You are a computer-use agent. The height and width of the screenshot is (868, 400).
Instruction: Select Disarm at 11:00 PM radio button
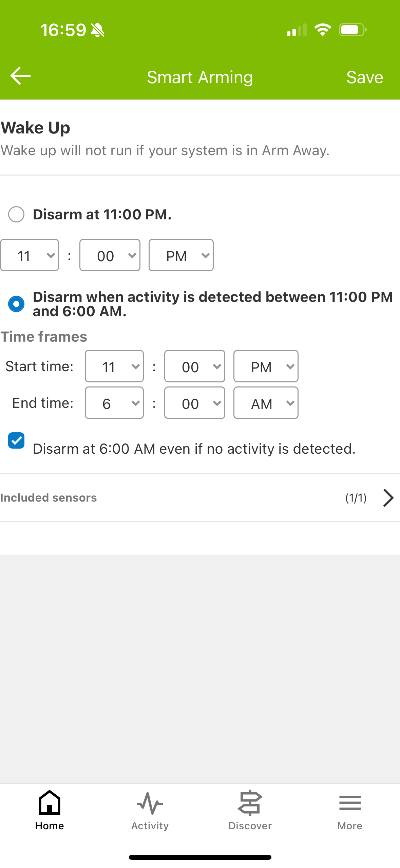(x=16, y=214)
